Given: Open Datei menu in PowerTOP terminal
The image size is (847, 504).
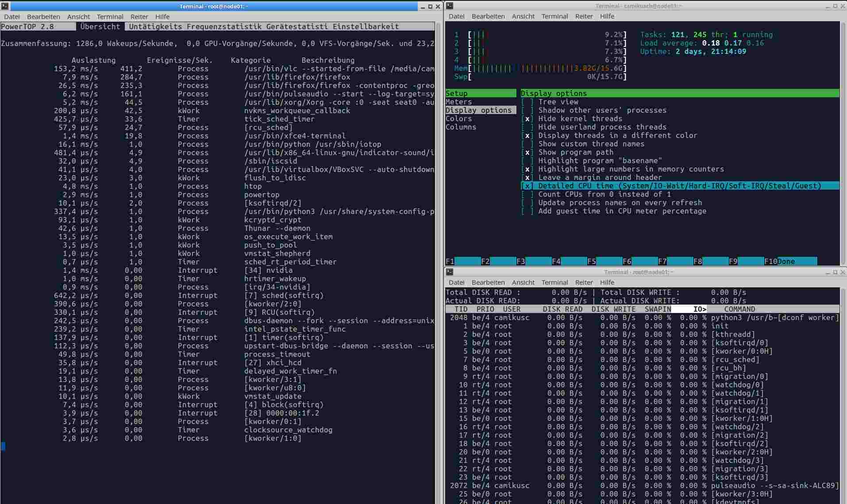Looking at the screenshot, I should click(12, 16).
